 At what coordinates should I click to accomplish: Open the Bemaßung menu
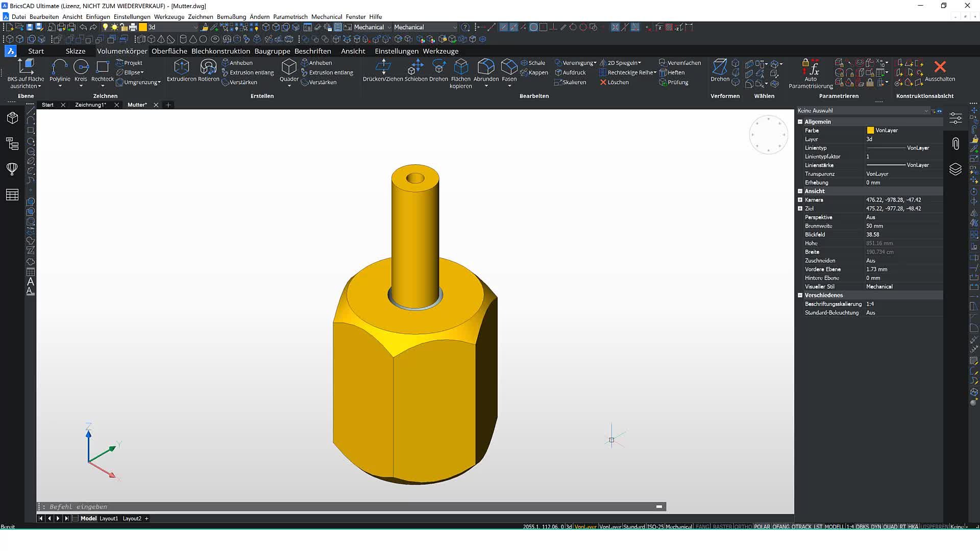231,17
